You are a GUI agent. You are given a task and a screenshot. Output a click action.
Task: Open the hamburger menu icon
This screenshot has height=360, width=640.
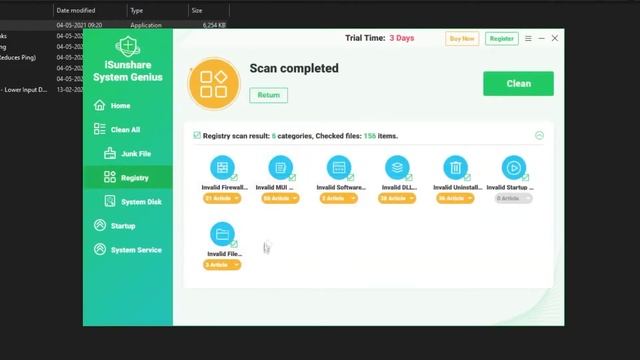coord(528,38)
